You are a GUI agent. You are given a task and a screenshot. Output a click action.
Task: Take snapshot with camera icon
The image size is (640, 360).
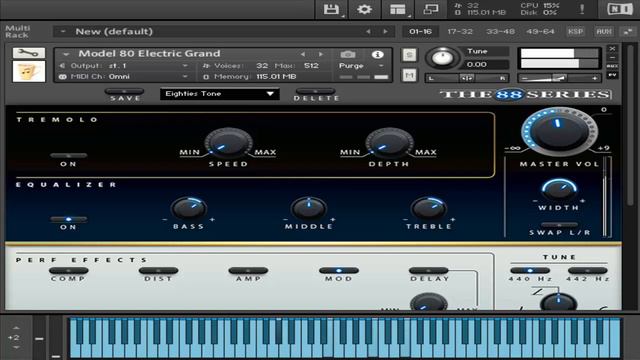tap(348, 54)
